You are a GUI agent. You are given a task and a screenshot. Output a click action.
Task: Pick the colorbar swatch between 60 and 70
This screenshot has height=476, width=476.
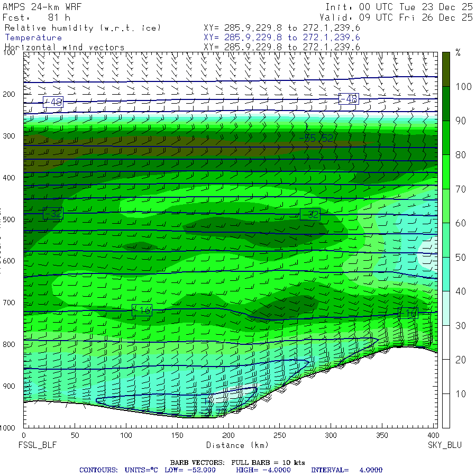pos(446,206)
